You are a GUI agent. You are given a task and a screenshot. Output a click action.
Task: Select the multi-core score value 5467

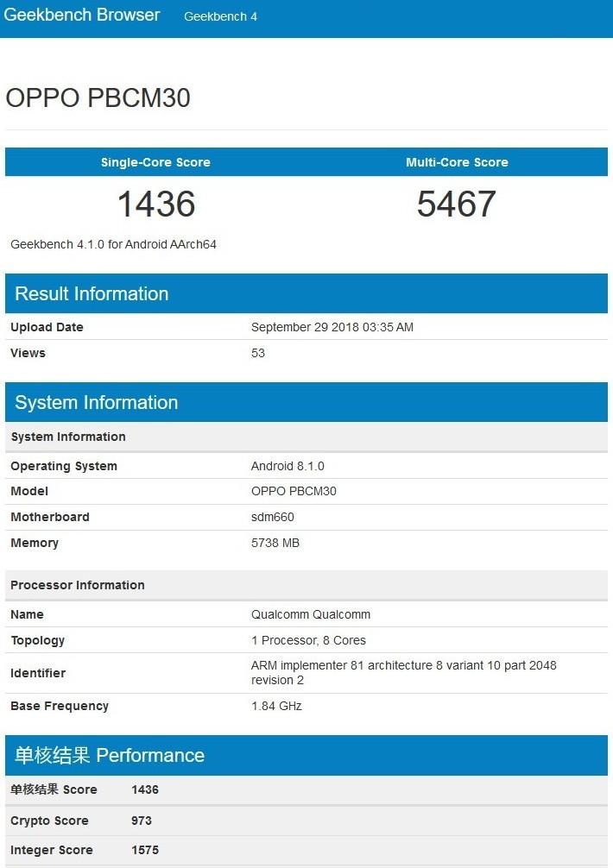pyautogui.click(x=456, y=204)
